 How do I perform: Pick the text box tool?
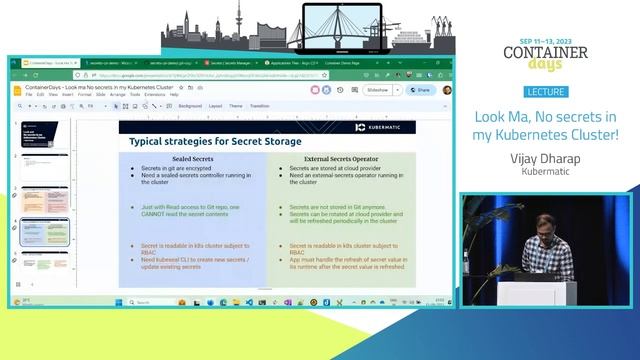coord(125,106)
